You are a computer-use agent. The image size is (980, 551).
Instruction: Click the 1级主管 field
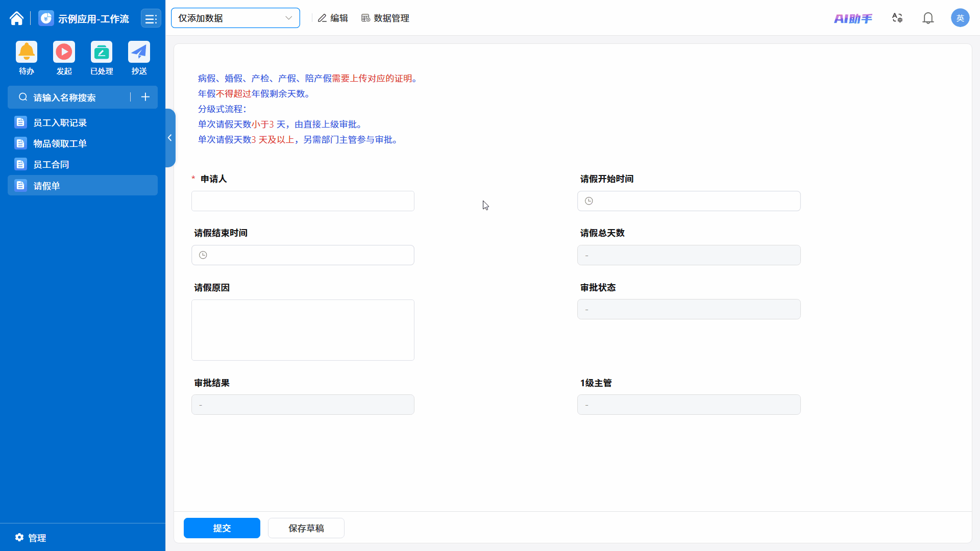coord(689,405)
